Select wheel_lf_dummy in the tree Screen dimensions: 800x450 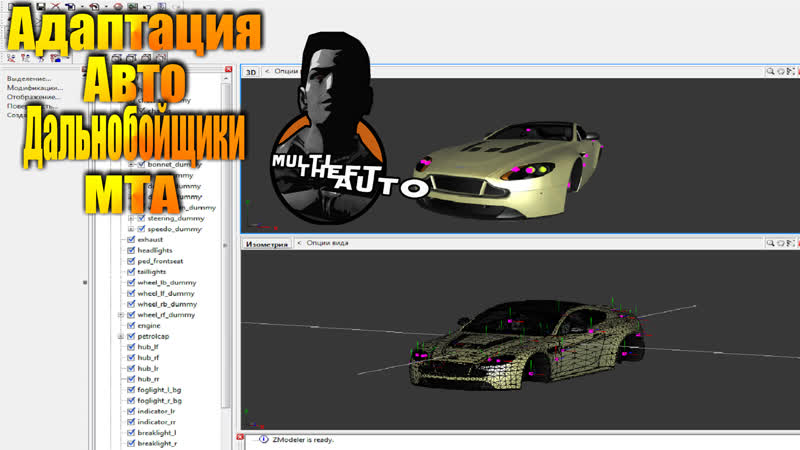(166, 293)
